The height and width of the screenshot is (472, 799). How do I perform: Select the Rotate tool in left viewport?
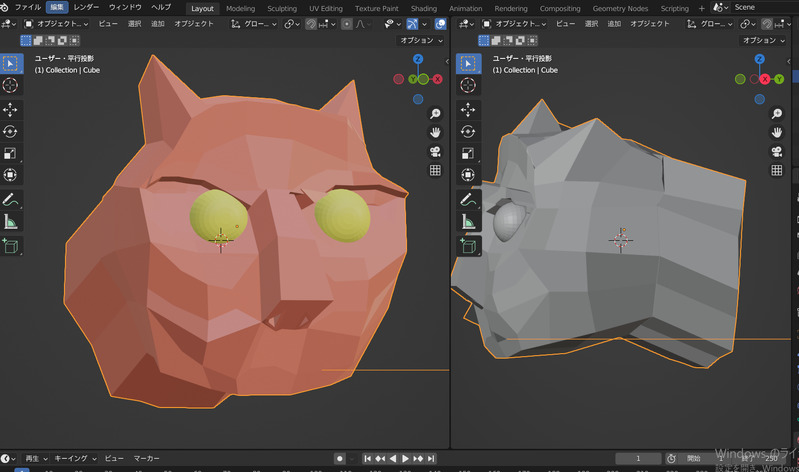10,131
